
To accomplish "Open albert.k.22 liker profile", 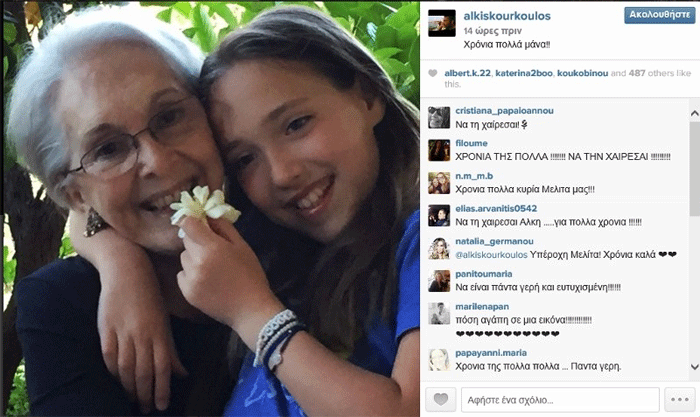I will (x=467, y=73).
